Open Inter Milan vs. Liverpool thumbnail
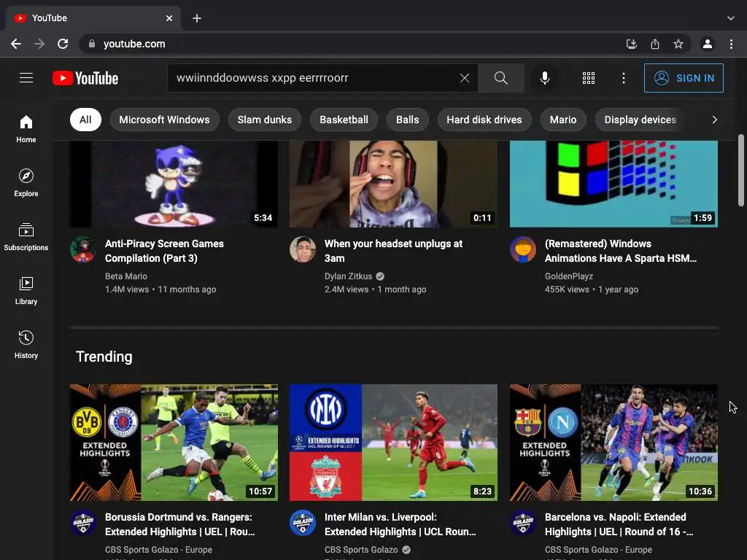The width and height of the screenshot is (747, 560). pyautogui.click(x=393, y=443)
